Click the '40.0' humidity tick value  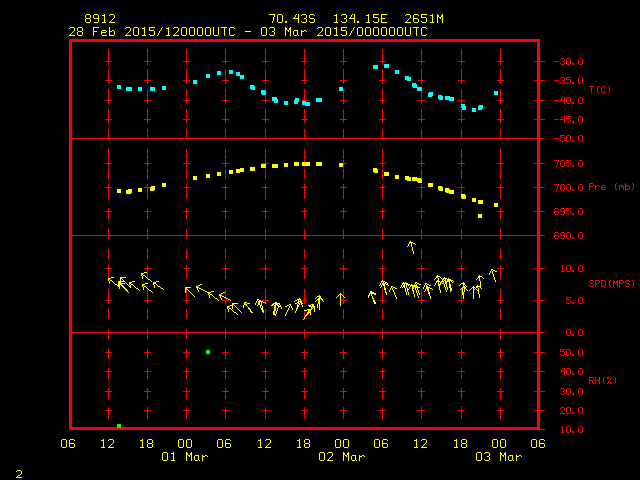pos(571,372)
